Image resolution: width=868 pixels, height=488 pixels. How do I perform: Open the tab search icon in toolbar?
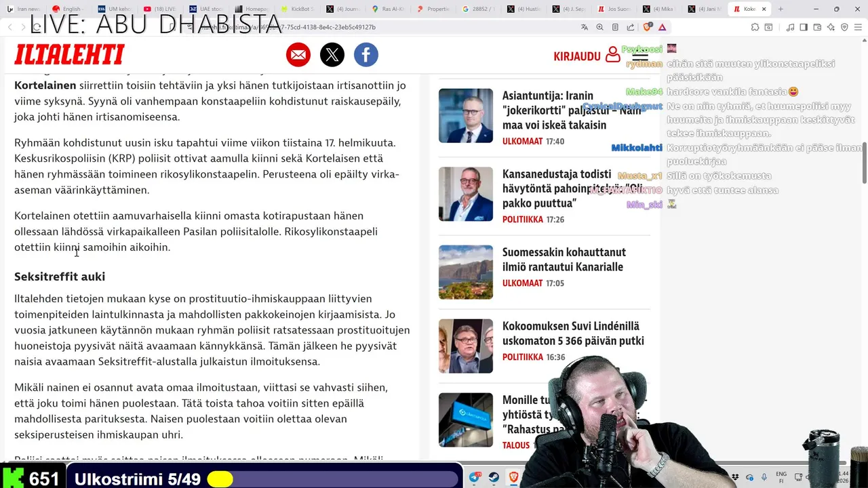pyautogui.click(x=768, y=27)
